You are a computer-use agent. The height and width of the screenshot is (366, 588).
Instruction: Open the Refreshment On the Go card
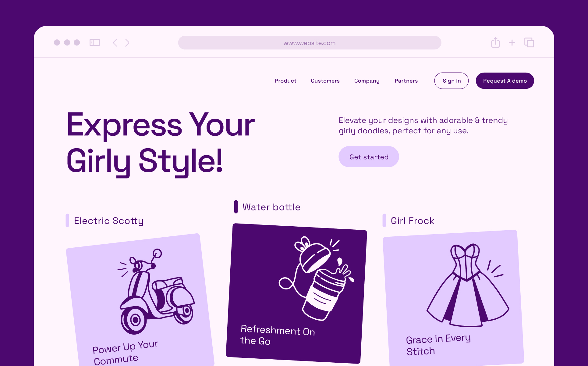click(296, 293)
